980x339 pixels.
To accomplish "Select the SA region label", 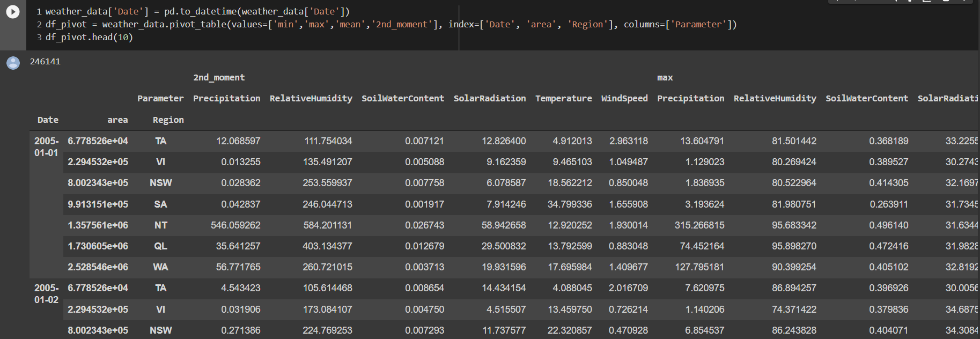I will point(161,204).
